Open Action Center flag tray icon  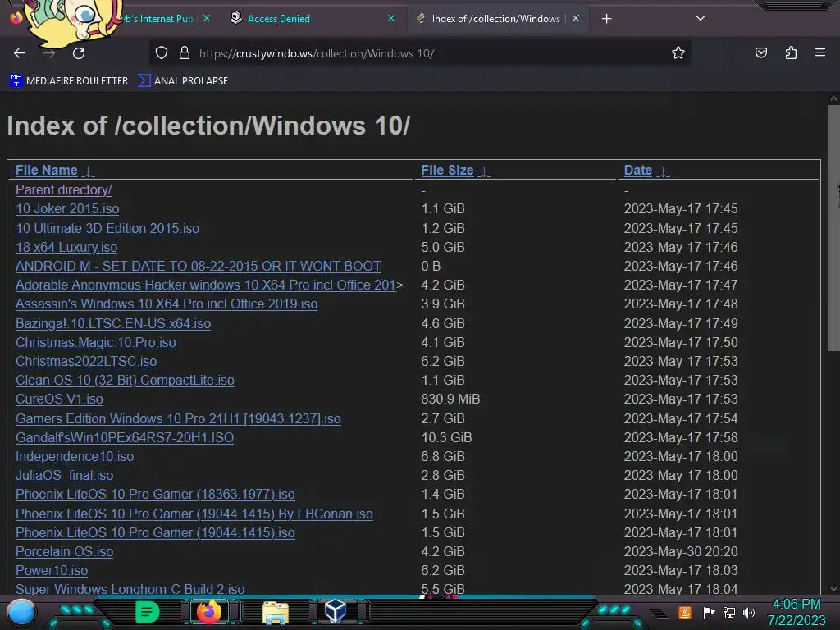(710, 612)
